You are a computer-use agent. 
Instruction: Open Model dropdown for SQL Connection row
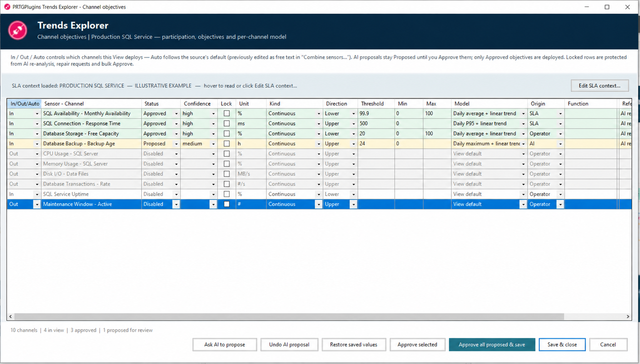[523, 124]
